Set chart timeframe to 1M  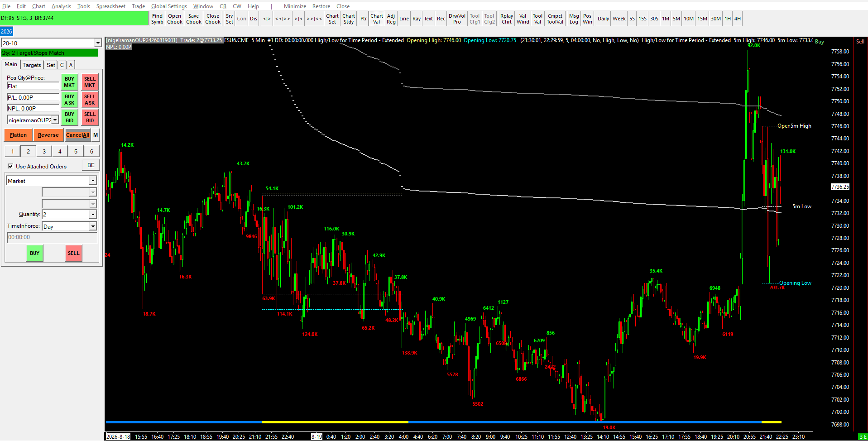point(666,19)
